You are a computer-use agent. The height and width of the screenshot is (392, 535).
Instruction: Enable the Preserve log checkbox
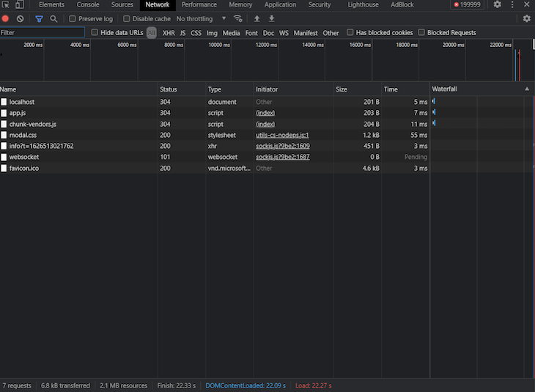[73, 19]
